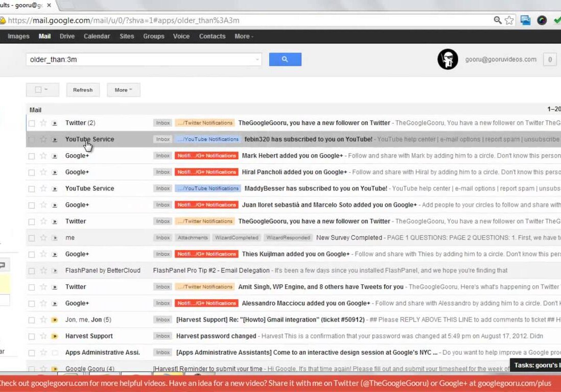This screenshot has width=561, height=392.
Task: Click G+ Notifications label on Mark Hebert email
Action: pyautogui.click(x=206, y=156)
